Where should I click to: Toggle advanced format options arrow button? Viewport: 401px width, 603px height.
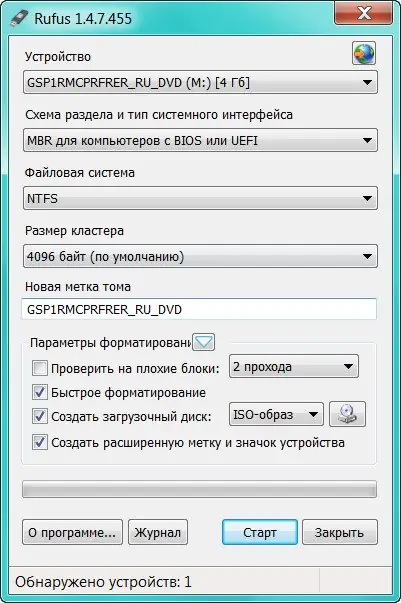pyautogui.click(x=203, y=342)
